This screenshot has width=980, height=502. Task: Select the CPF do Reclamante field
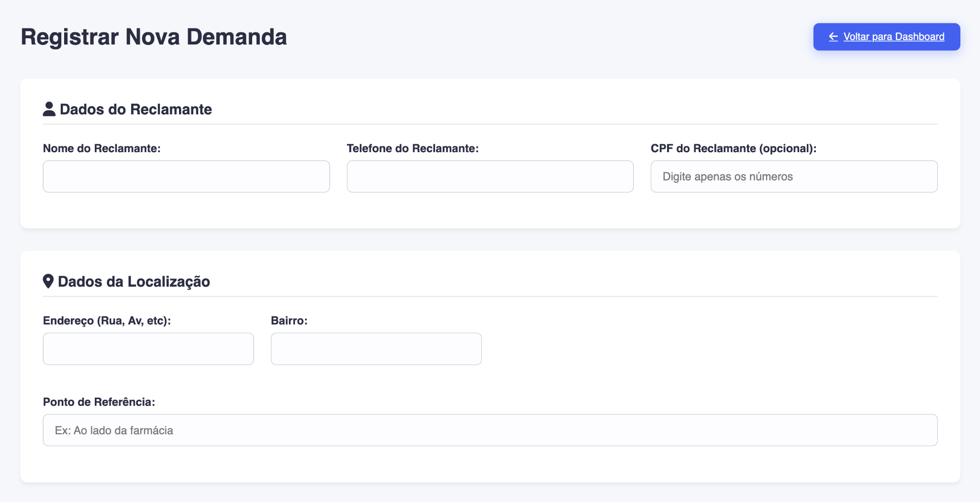coord(794,176)
